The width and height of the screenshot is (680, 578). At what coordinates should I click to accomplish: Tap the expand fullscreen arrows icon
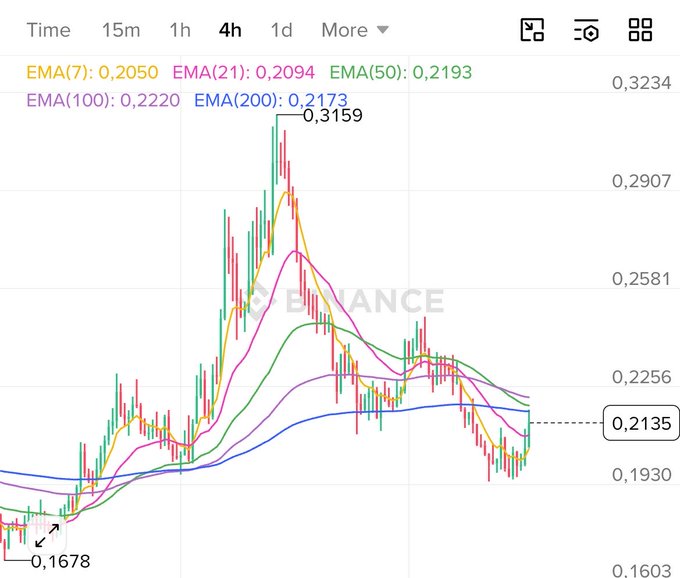pyautogui.click(x=47, y=535)
